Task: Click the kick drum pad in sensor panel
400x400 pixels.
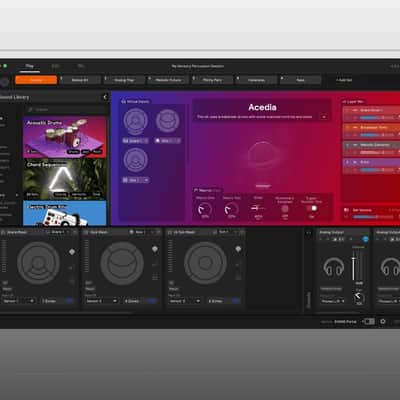Action: point(122,263)
